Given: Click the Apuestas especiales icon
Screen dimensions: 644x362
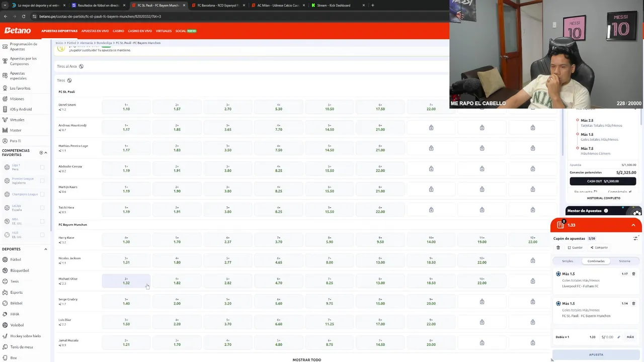Looking at the screenshot, I should point(5,76).
